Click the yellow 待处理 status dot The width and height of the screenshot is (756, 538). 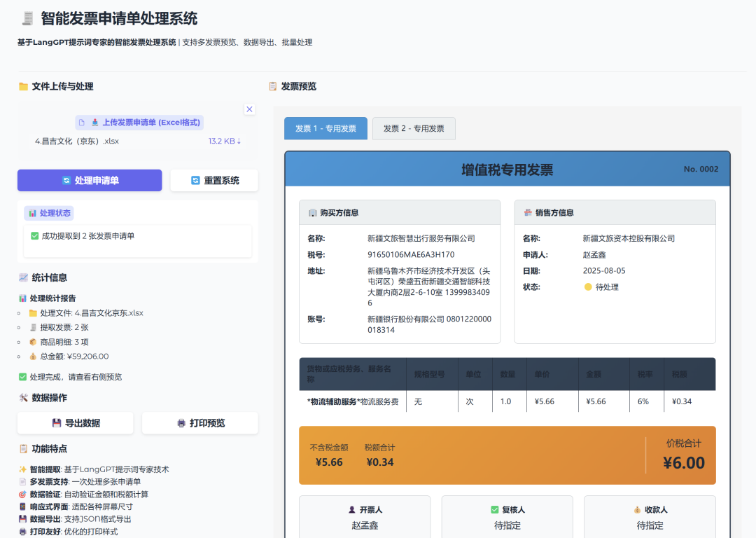[588, 287]
